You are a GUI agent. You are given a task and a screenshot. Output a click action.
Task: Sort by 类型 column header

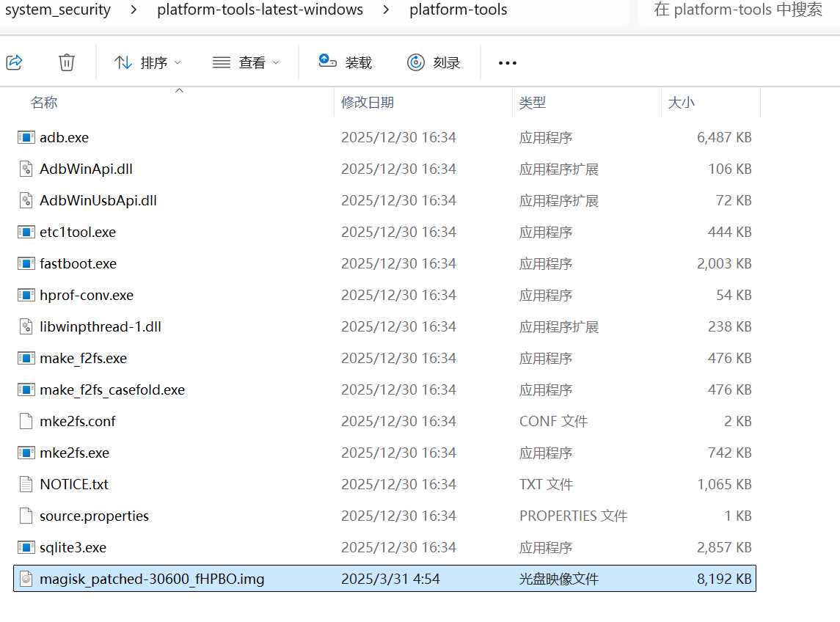(x=533, y=103)
